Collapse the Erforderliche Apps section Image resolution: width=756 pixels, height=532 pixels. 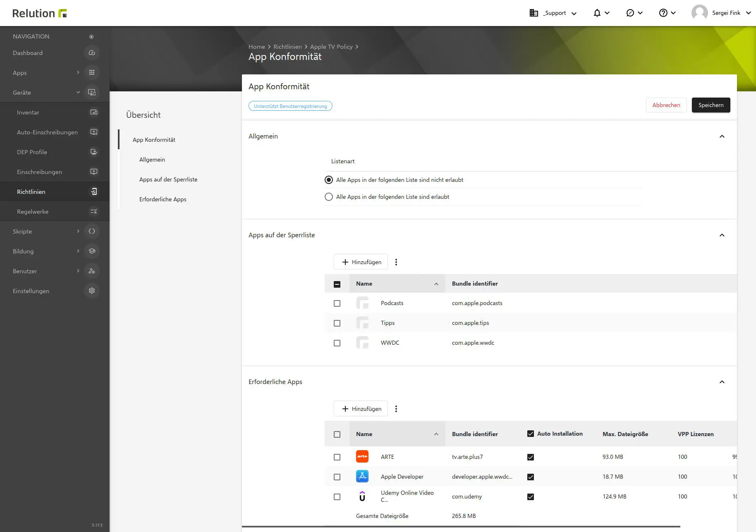pyautogui.click(x=722, y=382)
